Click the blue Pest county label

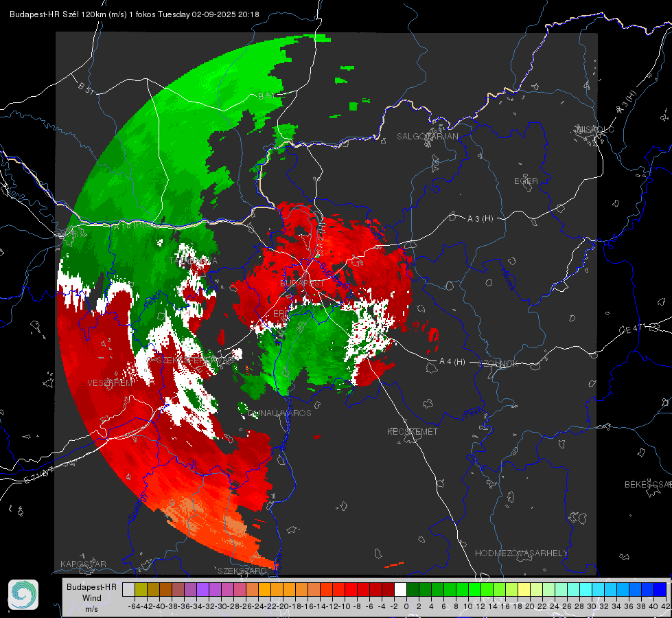[472, 413]
